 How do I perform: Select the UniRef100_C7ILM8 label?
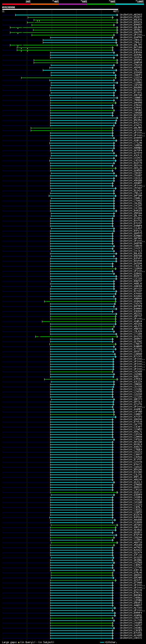pos(131,143)
